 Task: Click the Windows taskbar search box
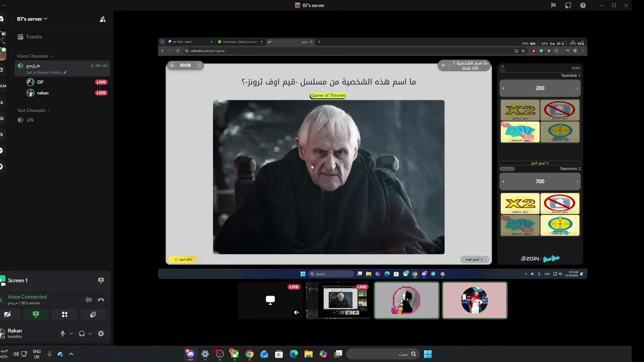pos(383,354)
